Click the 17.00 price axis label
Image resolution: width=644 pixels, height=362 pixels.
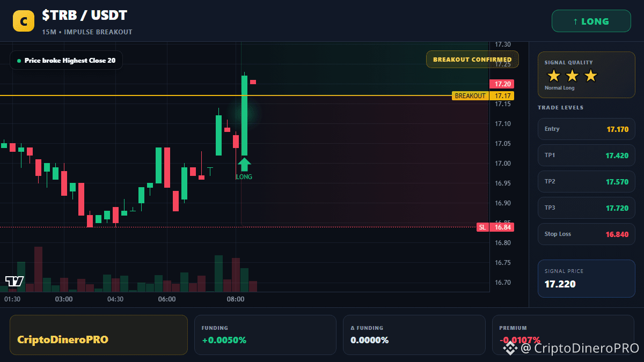502,164
